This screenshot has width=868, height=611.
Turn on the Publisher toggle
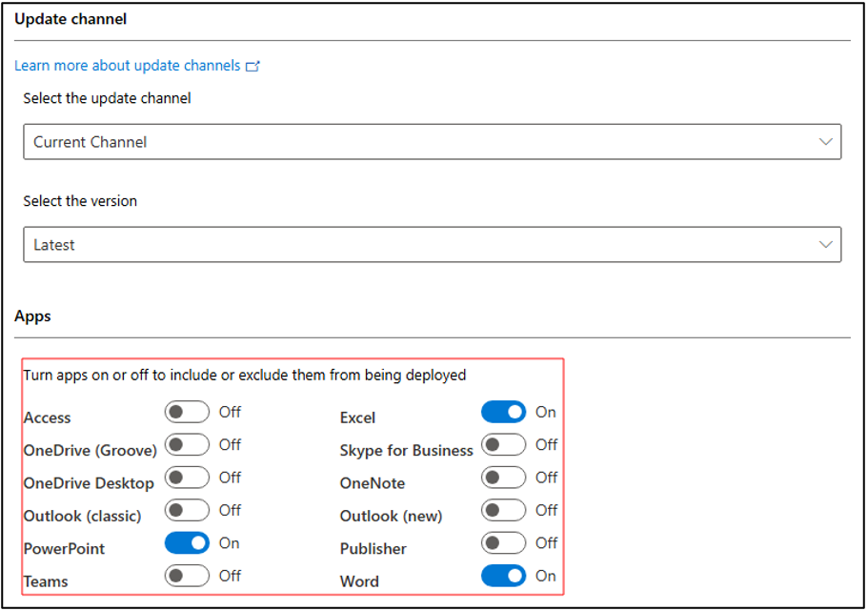point(503,542)
